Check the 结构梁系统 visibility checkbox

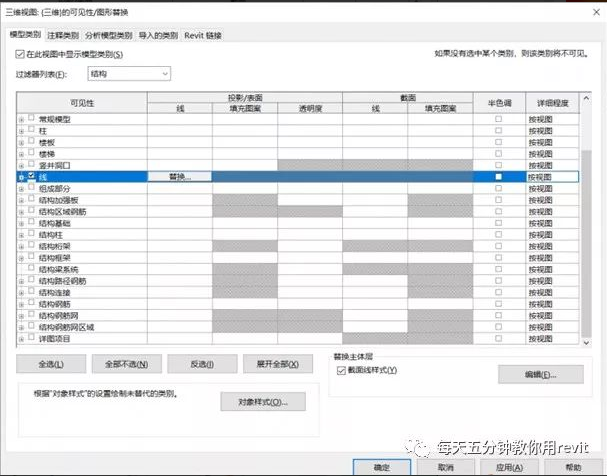pyautogui.click(x=31, y=268)
